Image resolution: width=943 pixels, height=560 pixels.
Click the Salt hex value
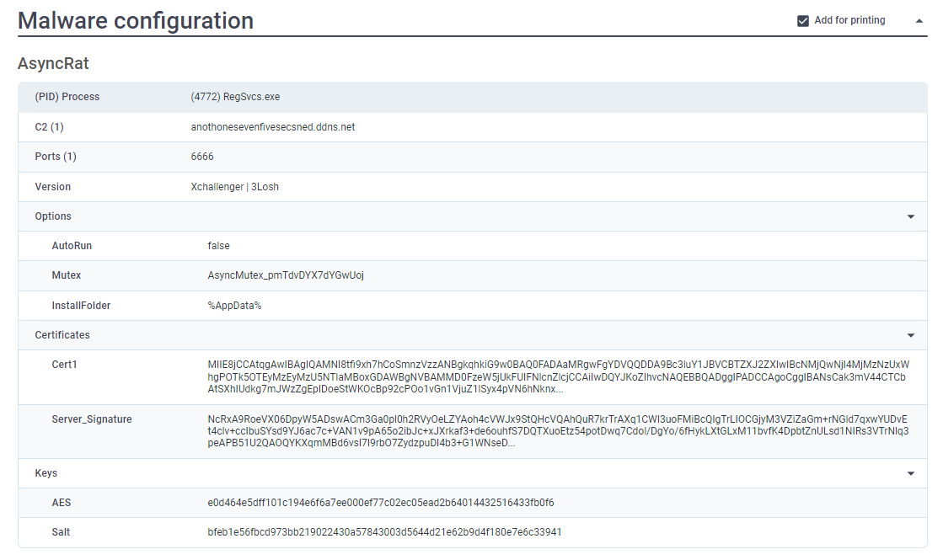384,531
